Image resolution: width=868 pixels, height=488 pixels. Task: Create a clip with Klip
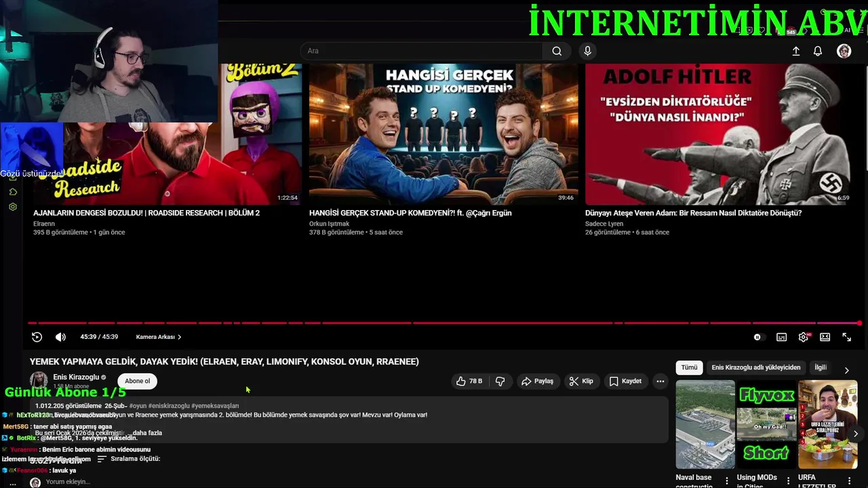tap(581, 381)
